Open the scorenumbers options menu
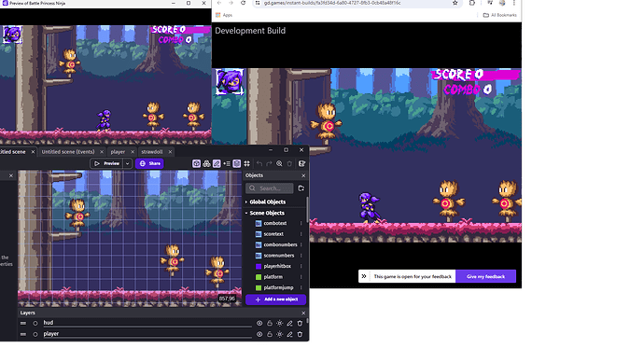The width and height of the screenshot is (644, 362). (x=301, y=256)
